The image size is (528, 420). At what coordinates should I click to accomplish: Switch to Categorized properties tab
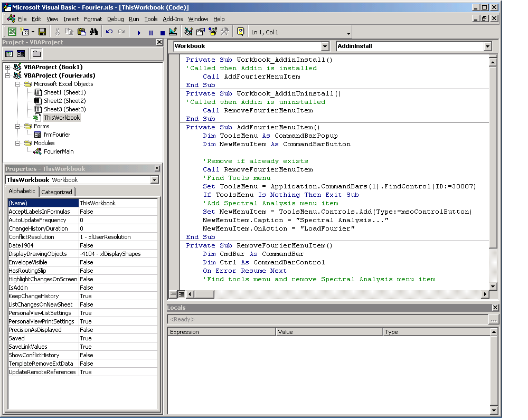[x=56, y=192]
